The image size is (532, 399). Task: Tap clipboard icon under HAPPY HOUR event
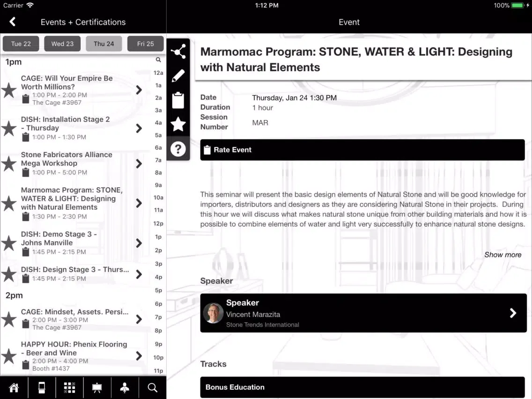[25, 365]
